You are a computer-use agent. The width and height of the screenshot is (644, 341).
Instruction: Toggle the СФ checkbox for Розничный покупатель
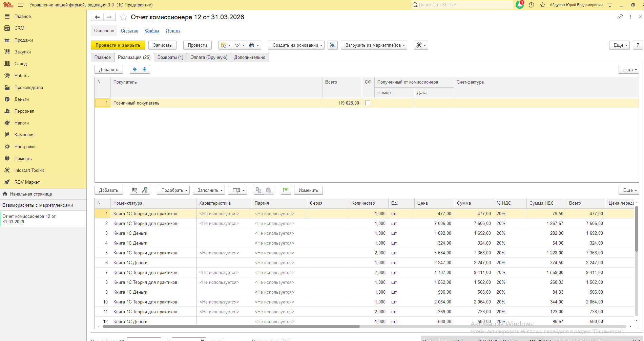tap(368, 103)
